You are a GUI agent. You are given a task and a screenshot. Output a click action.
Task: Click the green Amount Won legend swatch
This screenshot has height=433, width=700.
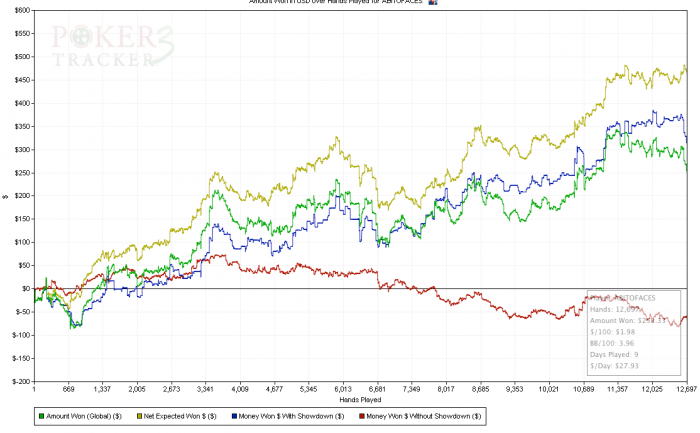(42, 416)
